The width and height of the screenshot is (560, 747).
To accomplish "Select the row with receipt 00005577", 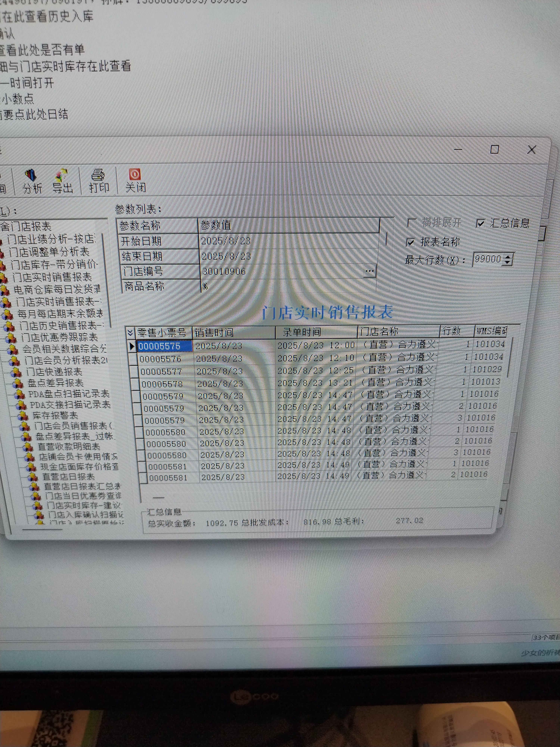I will (161, 372).
